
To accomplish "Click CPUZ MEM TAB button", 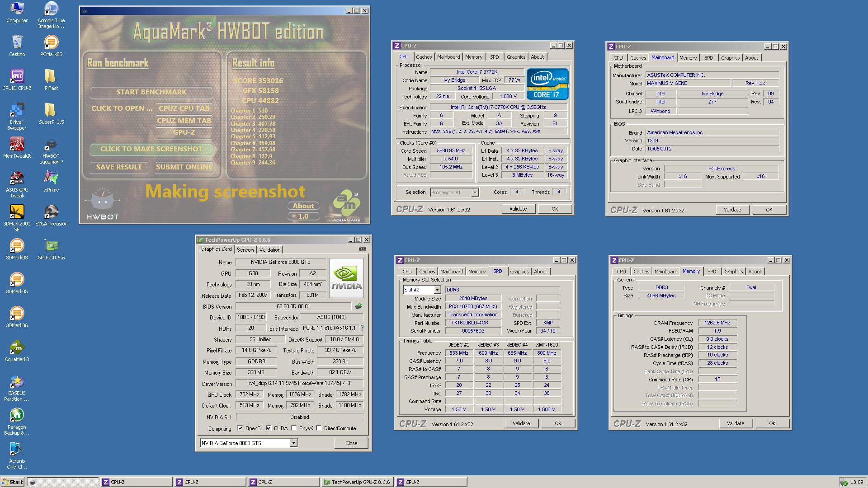I will tap(184, 120).
